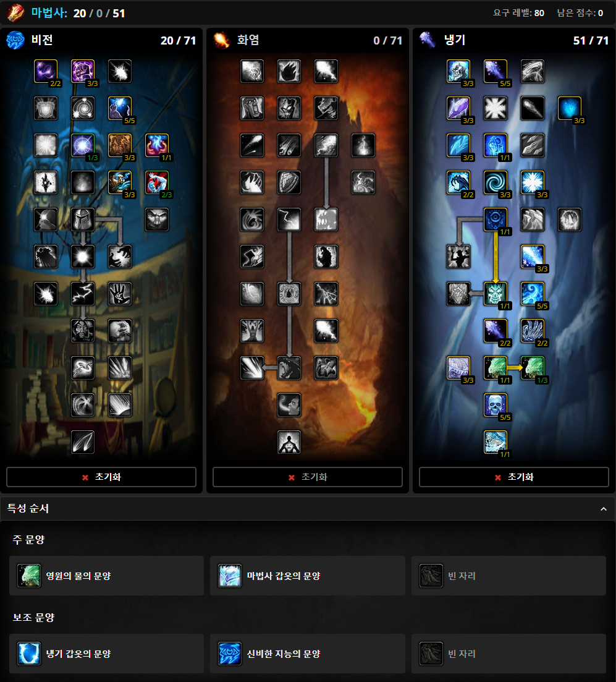Click the red-background 2/3 Arcane talent

coord(156,182)
